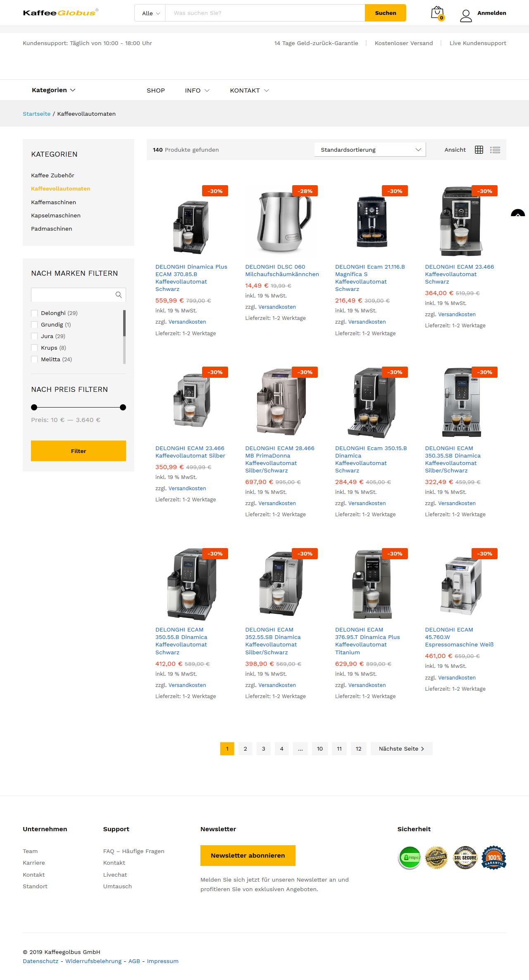Switch to grid view layout
The image size is (529, 980).
tap(479, 150)
